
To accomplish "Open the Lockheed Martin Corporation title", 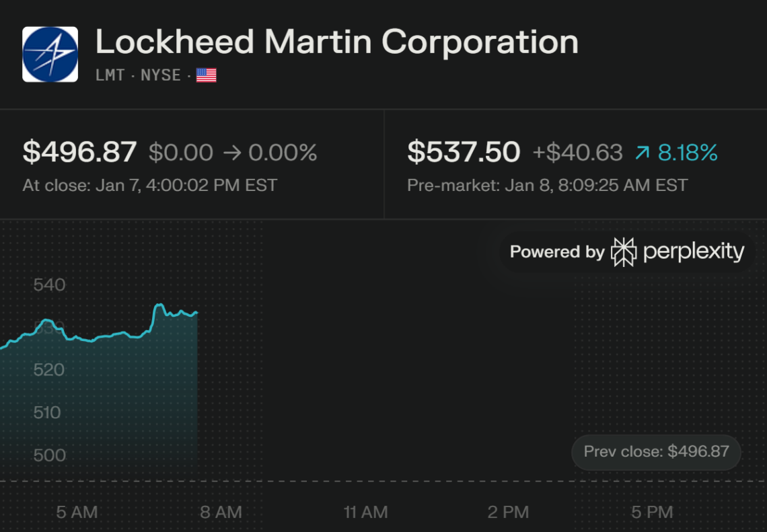I will (336, 42).
